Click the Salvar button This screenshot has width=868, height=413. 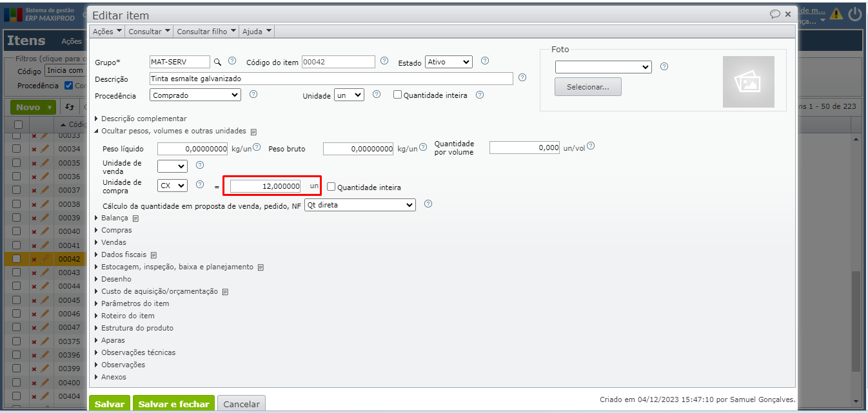tap(110, 404)
